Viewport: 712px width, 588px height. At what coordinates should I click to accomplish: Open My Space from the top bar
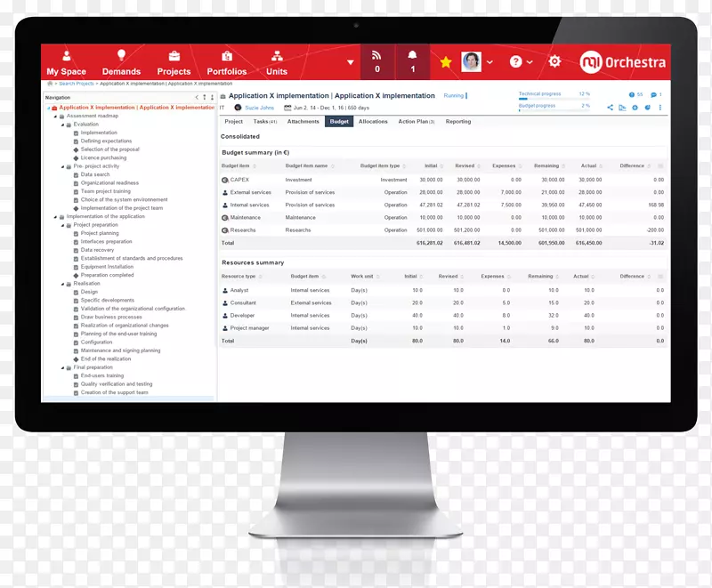click(67, 62)
